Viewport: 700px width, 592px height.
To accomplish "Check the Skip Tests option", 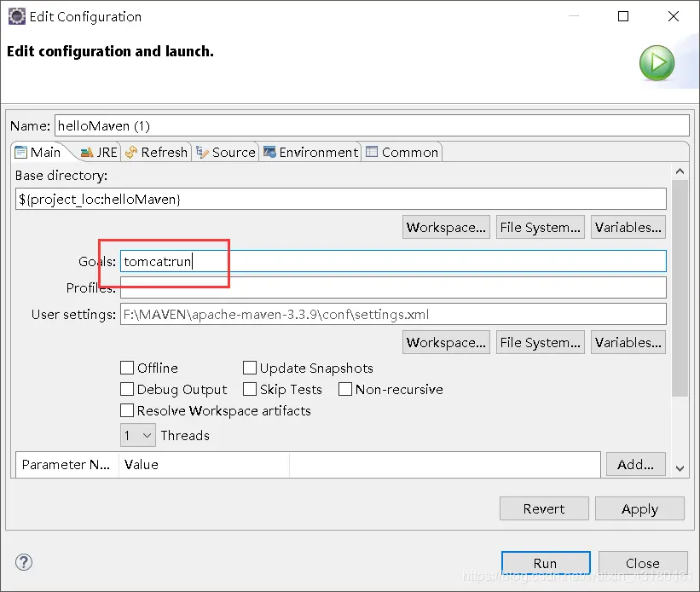I will [x=250, y=389].
